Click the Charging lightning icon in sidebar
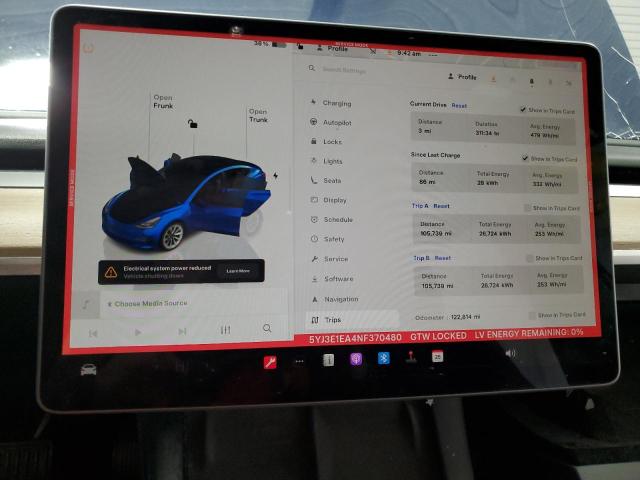 click(x=313, y=102)
